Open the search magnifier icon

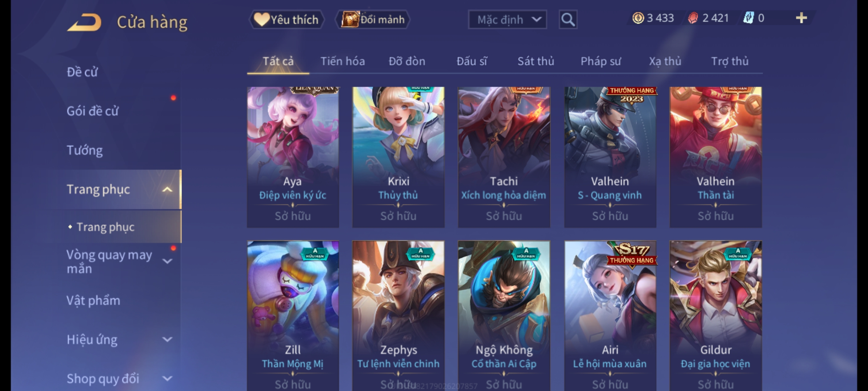pos(568,20)
